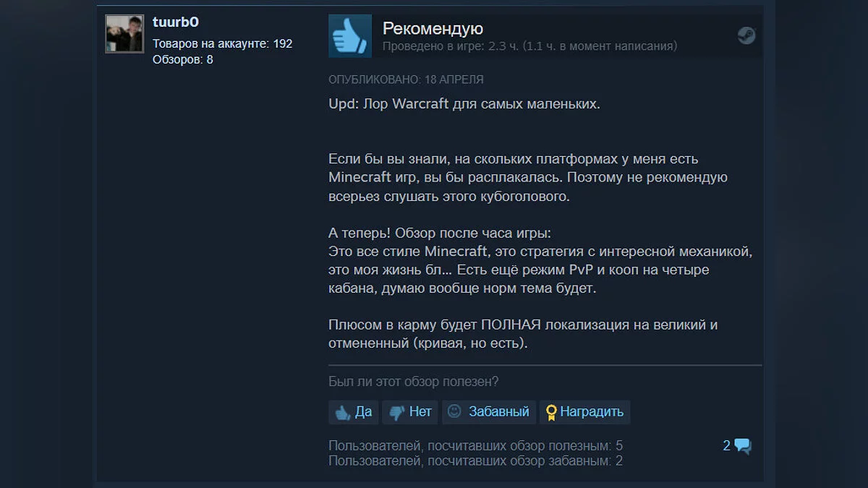Click the hours played text line
Screen dimensions: 868x488
530,46
